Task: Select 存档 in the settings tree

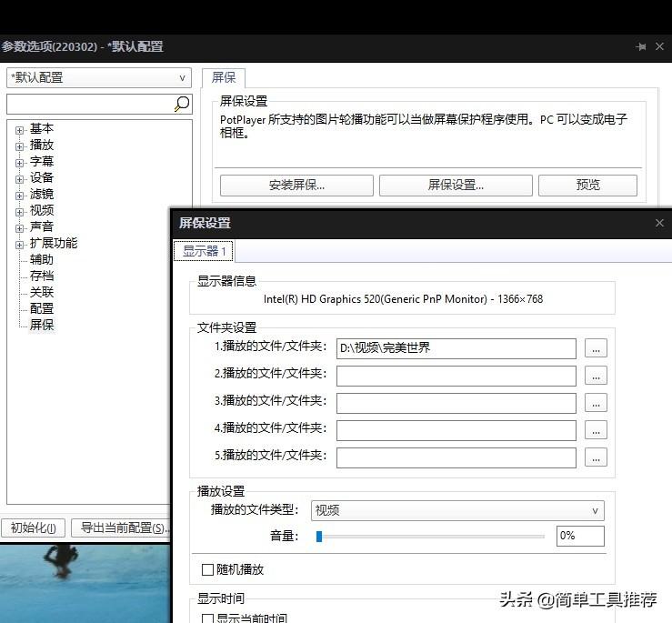Action: 42,276
